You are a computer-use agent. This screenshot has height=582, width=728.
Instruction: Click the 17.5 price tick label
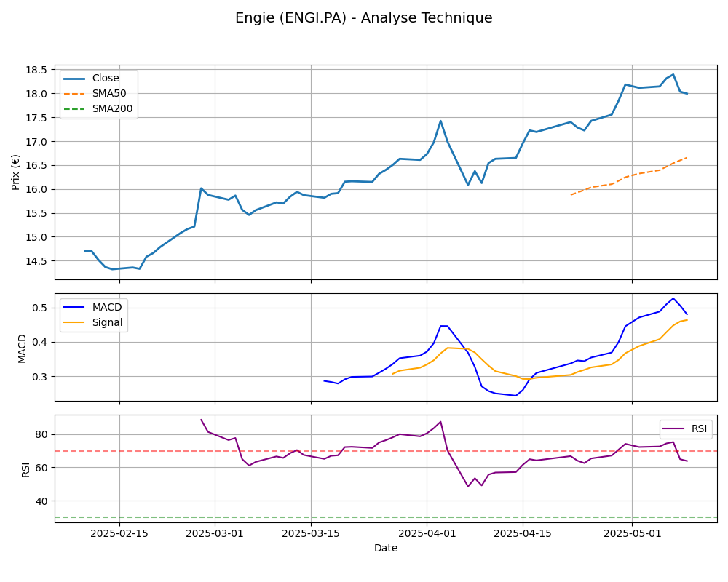click(x=36, y=118)
